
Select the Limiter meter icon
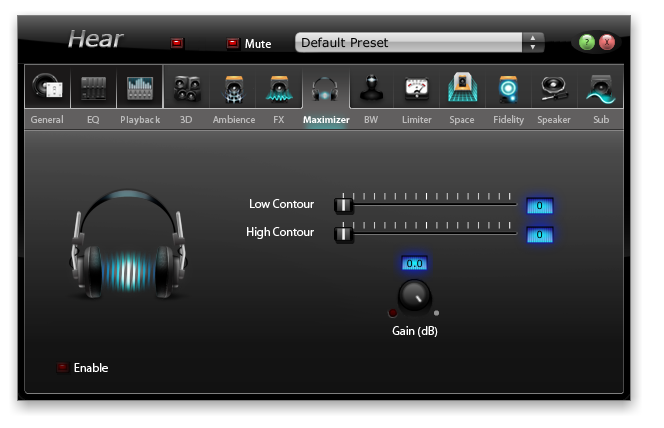(x=417, y=88)
